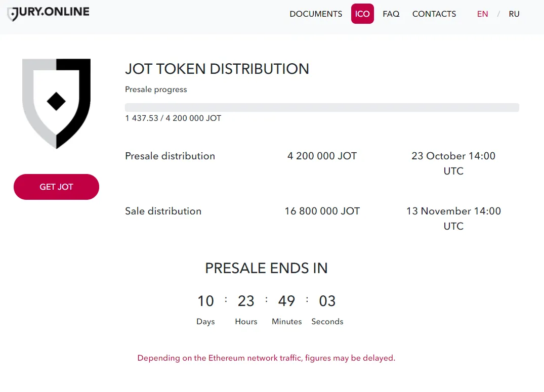Click the large shield JOT token emblem
Screen dimensions: 544x392
(56, 103)
